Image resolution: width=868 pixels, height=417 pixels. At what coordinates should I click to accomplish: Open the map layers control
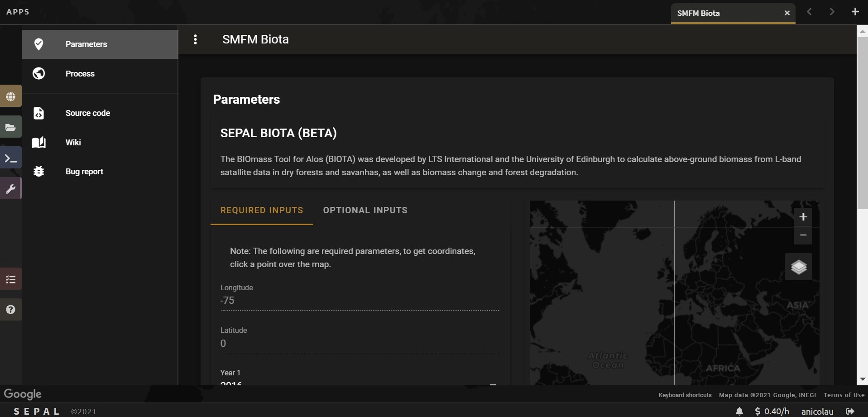(x=799, y=267)
